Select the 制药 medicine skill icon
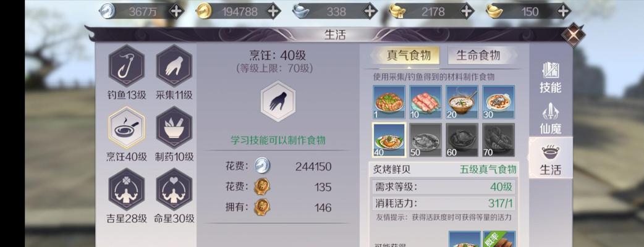This screenshot has height=247, width=644. pyautogui.click(x=174, y=128)
